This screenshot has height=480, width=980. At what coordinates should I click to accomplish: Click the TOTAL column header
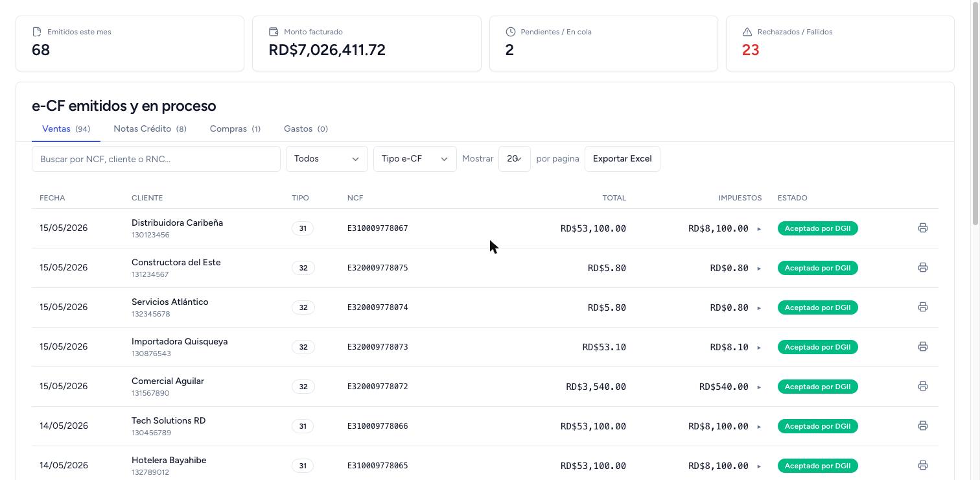pos(614,198)
